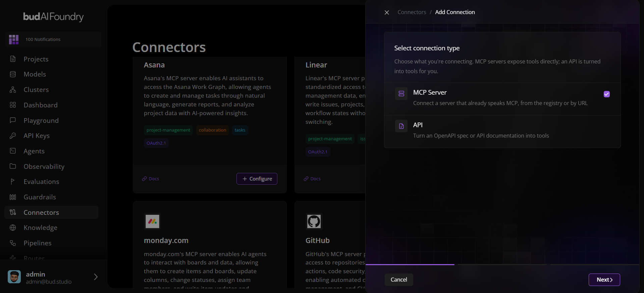Click the Linear card title
Image resolution: width=644 pixels, height=293 pixels.
point(316,65)
